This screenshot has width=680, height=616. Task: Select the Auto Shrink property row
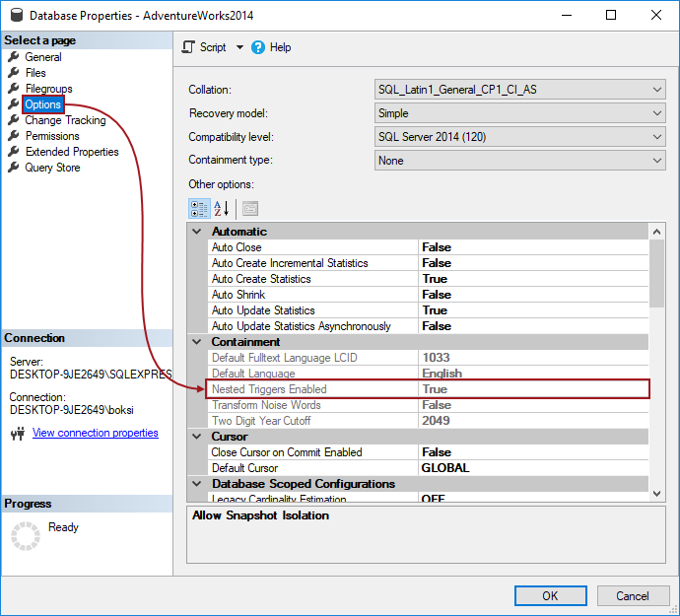coord(429,295)
